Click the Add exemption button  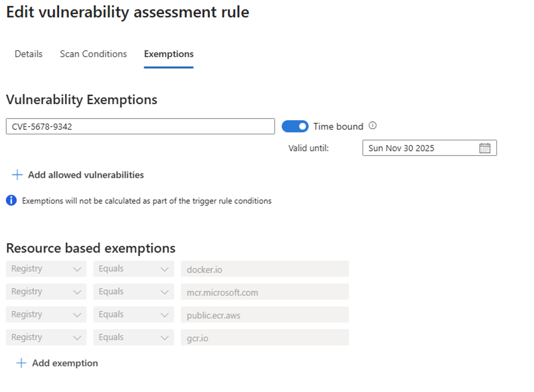(x=65, y=363)
